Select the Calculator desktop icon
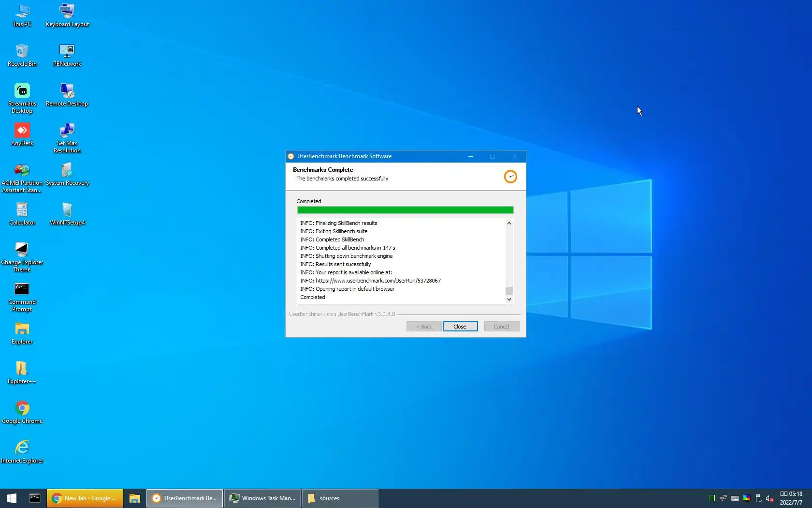This screenshot has width=812, height=508. tap(22, 214)
